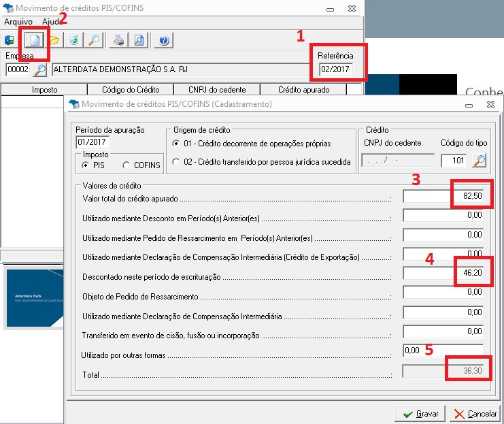Click the Transferido em evento de cisão field
Viewport: 504px width, 424px height.
(x=443, y=331)
